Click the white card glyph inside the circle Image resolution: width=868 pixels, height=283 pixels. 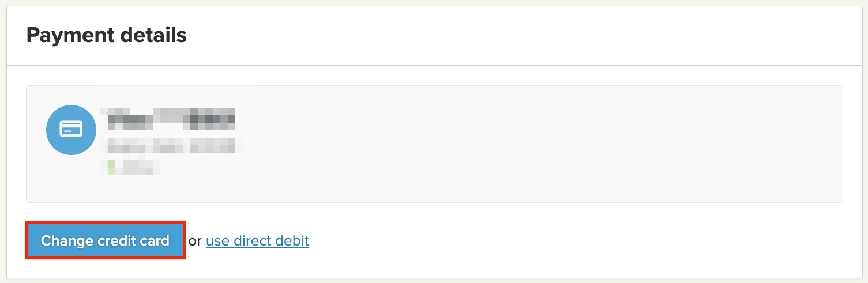(71, 129)
